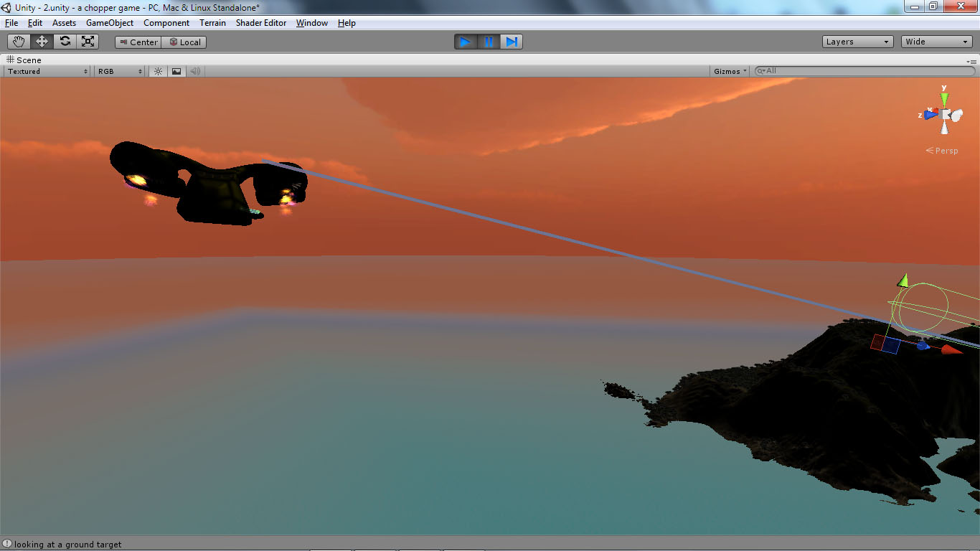This screenshot has height=551, width=980.
Task: Toggle scene audio speaker icon
Action: 194,71
